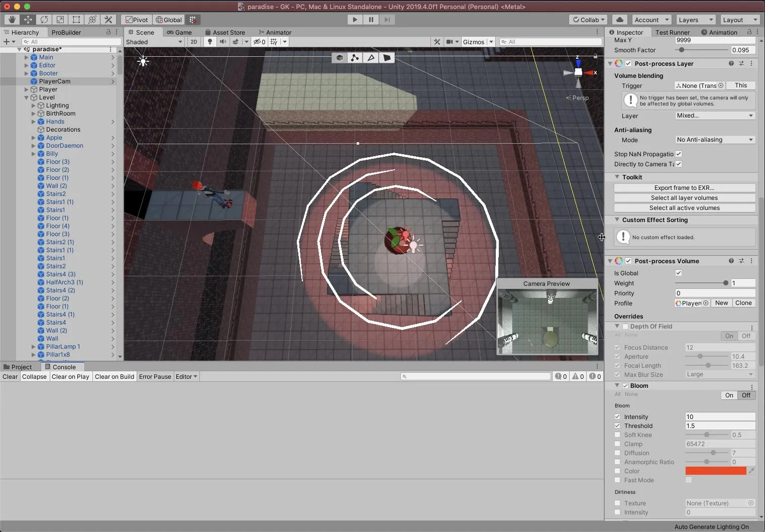Screen dimensions: 765x532
Task: Toggle scene lighting bulb icon
Action: (210, 42)
